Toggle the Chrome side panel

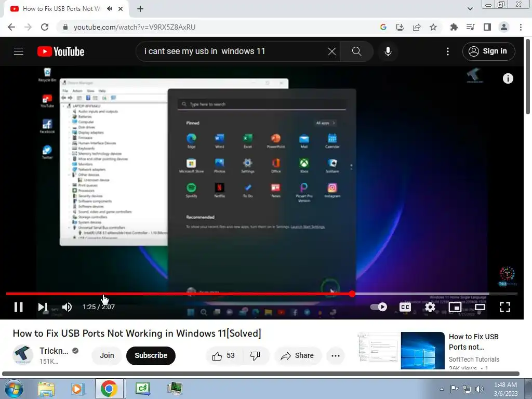click(x=487, y=27)
